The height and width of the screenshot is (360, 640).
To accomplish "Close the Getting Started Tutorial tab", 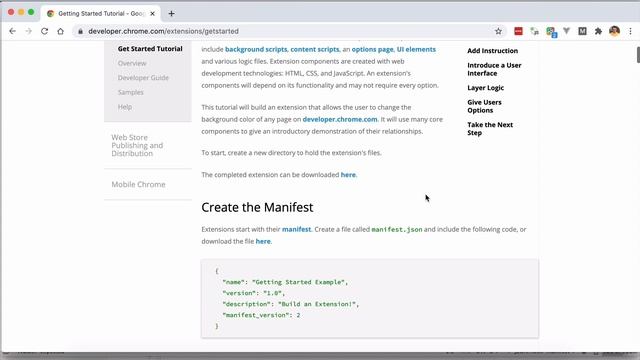I will [152, 13].
